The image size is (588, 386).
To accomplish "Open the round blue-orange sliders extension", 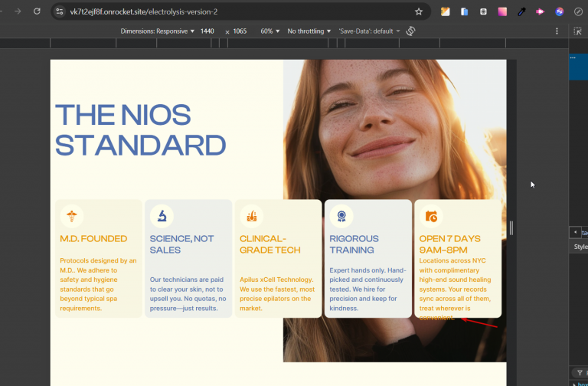I will pyautogui.click(x=559, y=11).
